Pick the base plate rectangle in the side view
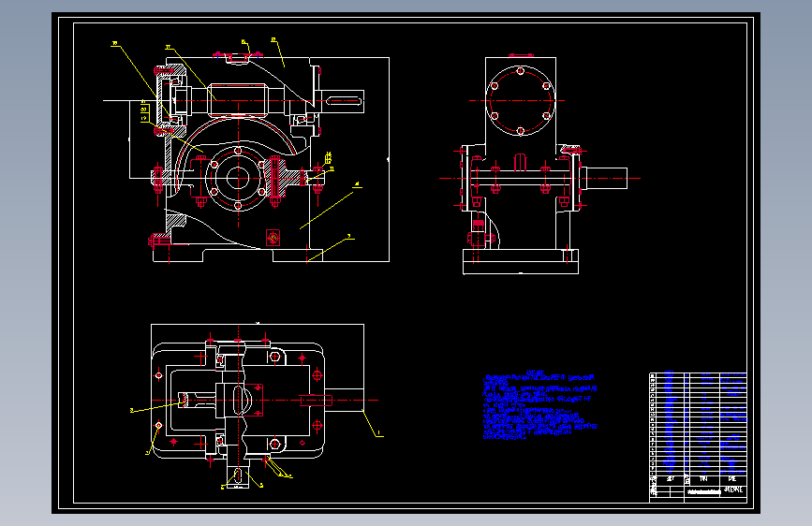This screenshot has height=526, width=812. pos(521,261)
